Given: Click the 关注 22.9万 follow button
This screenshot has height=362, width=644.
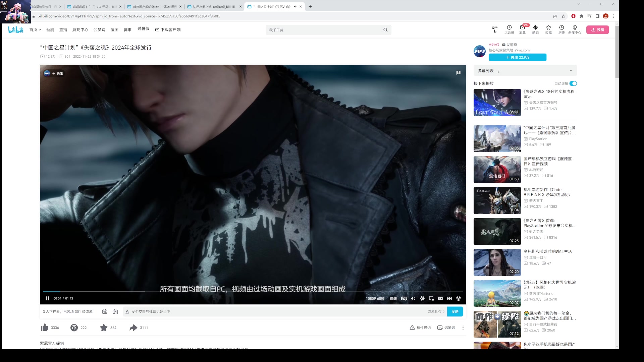Looking at the screenshot, I should (518, 57).
